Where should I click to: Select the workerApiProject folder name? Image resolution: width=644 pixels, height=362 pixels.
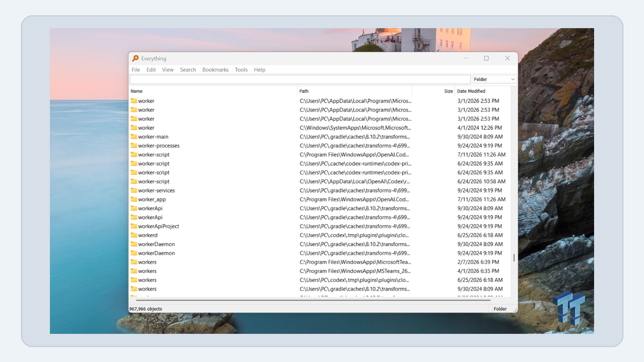[159, 226]
